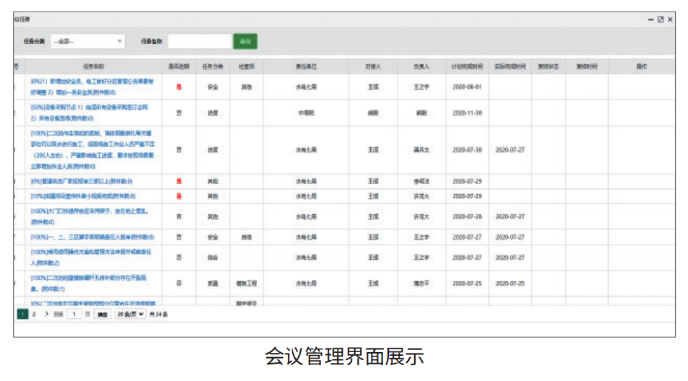Click the 实际完成时间 column header
Image resolution: width=688 pixels, height=381 pixels.
pos(510,67)
